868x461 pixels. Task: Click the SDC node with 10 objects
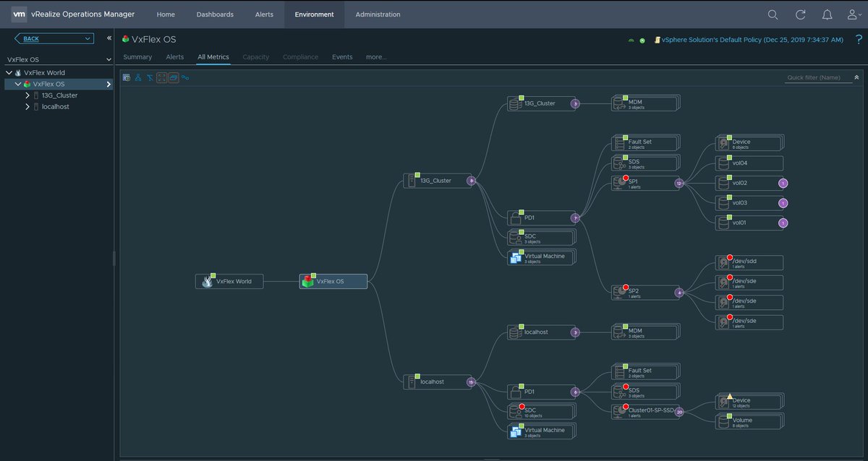click(x=541, y=412)
